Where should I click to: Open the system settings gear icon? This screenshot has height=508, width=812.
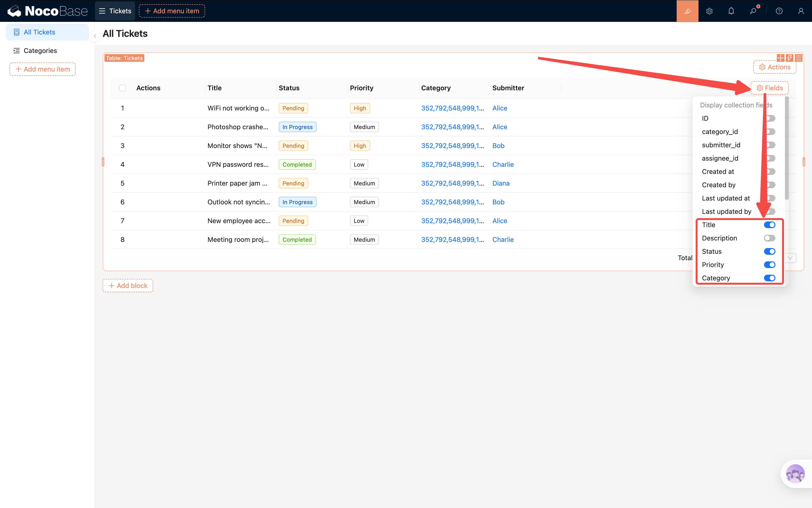tap(709, 11)
